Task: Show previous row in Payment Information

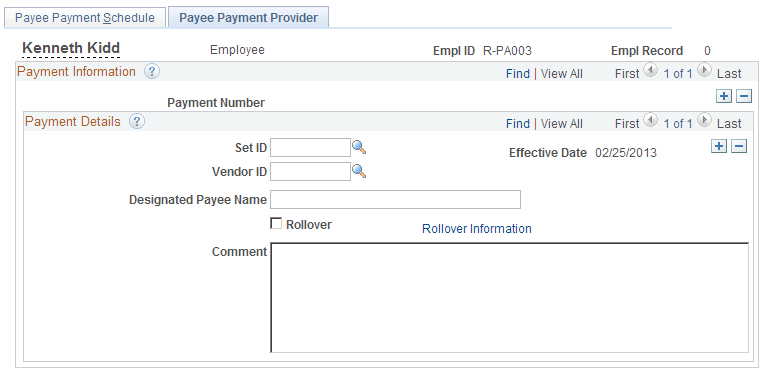Action: click(x=650, y=71)
